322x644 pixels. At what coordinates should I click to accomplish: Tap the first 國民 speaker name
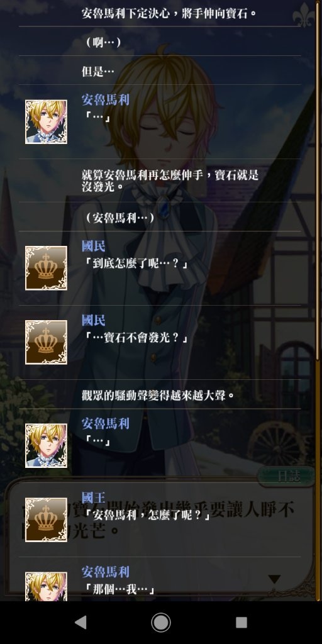coord(93,246)
